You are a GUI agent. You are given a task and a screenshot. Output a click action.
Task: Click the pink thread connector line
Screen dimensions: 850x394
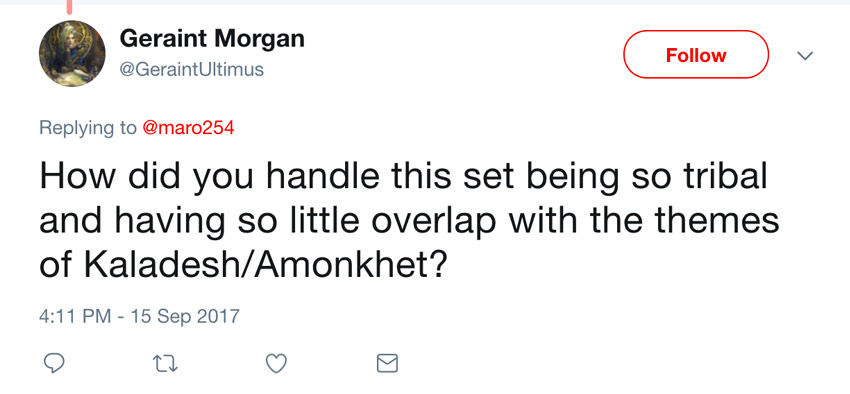(69, 7)
